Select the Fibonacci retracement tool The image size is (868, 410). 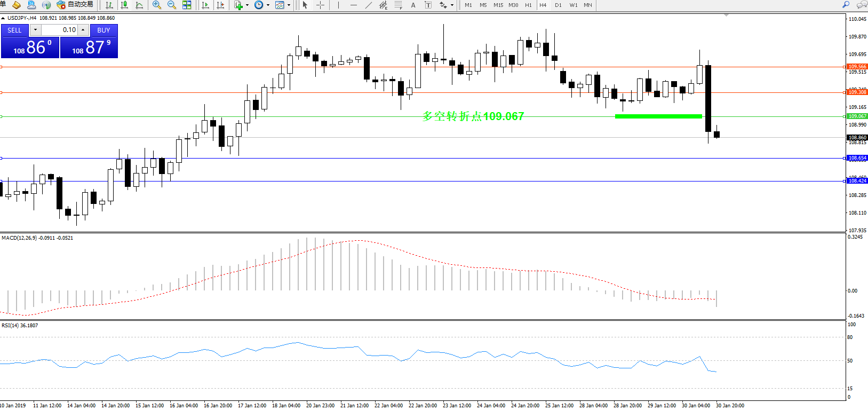[x=398, y=5]
